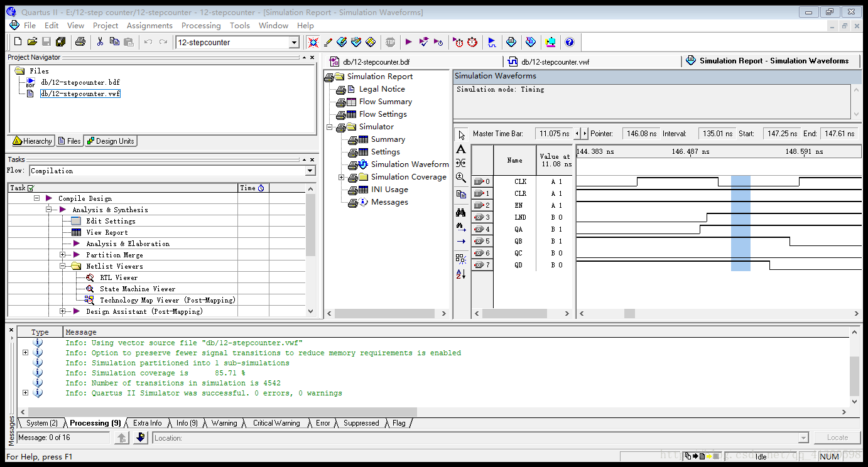Select INI Usage report item

tap(389, 190)
